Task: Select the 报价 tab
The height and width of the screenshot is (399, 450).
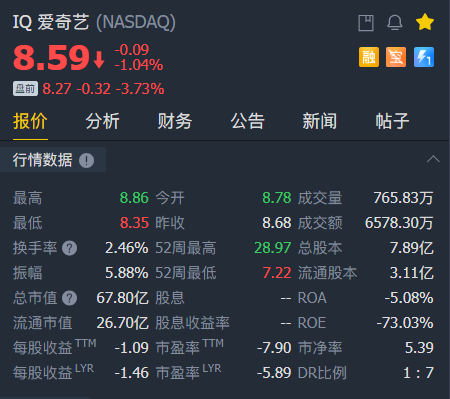Action: point(30,121)
